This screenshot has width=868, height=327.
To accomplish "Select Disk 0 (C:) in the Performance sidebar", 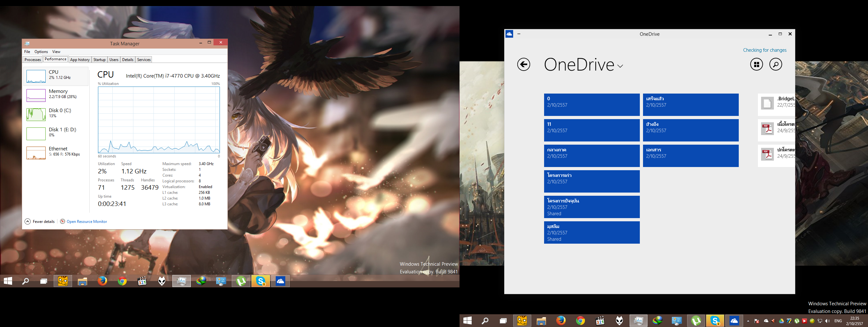I will coord(56,115).
